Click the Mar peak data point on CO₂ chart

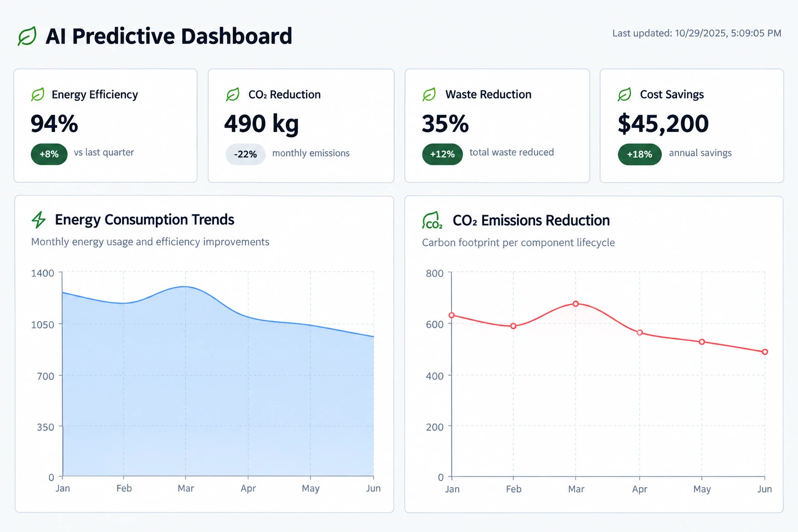point(576,304)
